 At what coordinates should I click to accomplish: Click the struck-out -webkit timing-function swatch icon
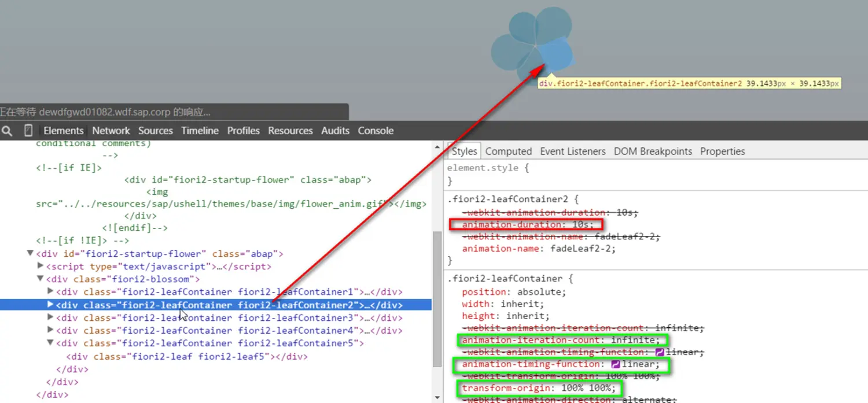coord(660,352)
